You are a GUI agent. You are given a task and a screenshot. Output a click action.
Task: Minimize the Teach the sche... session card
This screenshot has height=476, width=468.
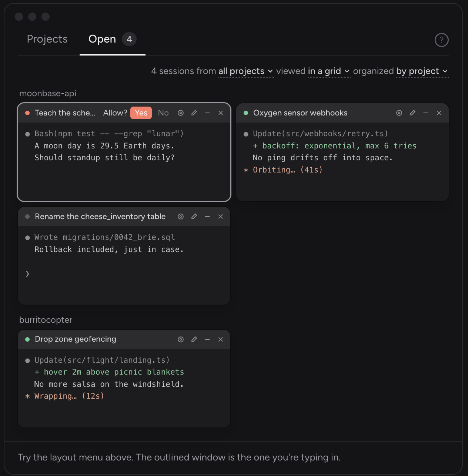[x=207, y=113]
